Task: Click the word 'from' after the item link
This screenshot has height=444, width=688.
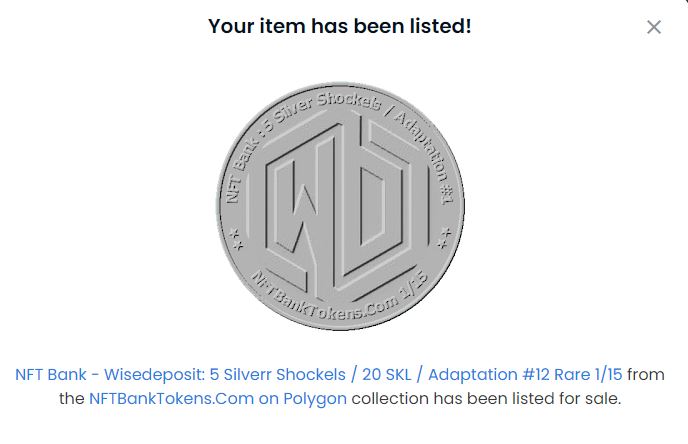Action: [646, 375]
